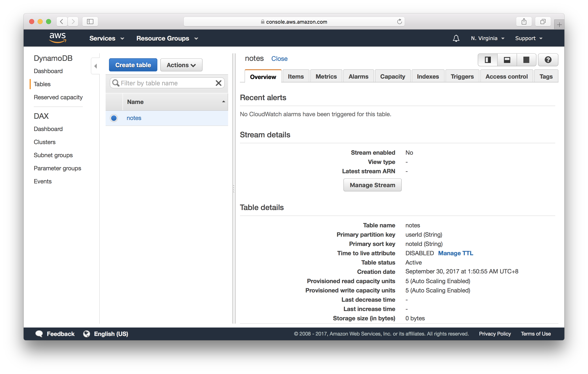Screen dimensions: 588x374
Task: Click the notification bell icon
Action: [456, 38]
